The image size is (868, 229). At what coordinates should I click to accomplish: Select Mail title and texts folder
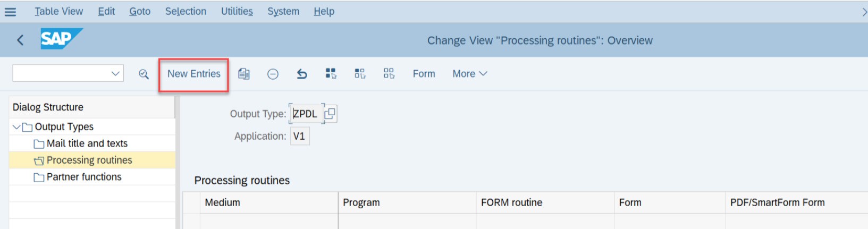pos(87,143)
